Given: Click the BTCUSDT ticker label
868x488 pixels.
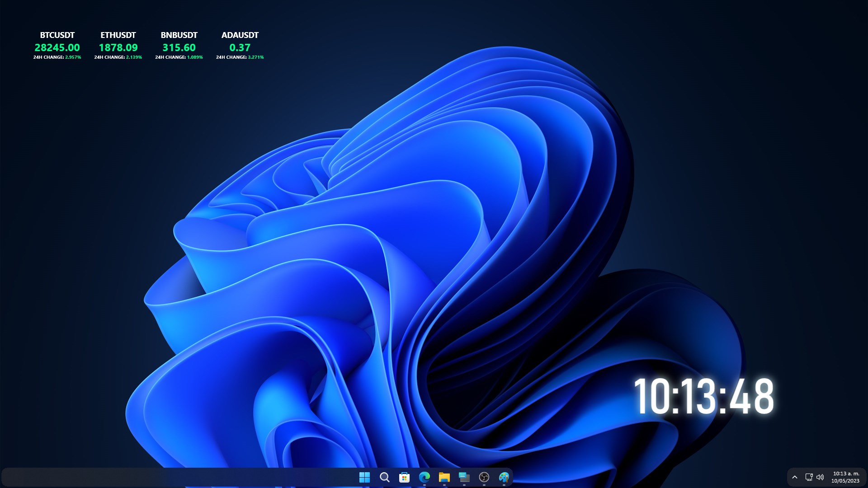Looking at the screenshot, I should 57,35.
